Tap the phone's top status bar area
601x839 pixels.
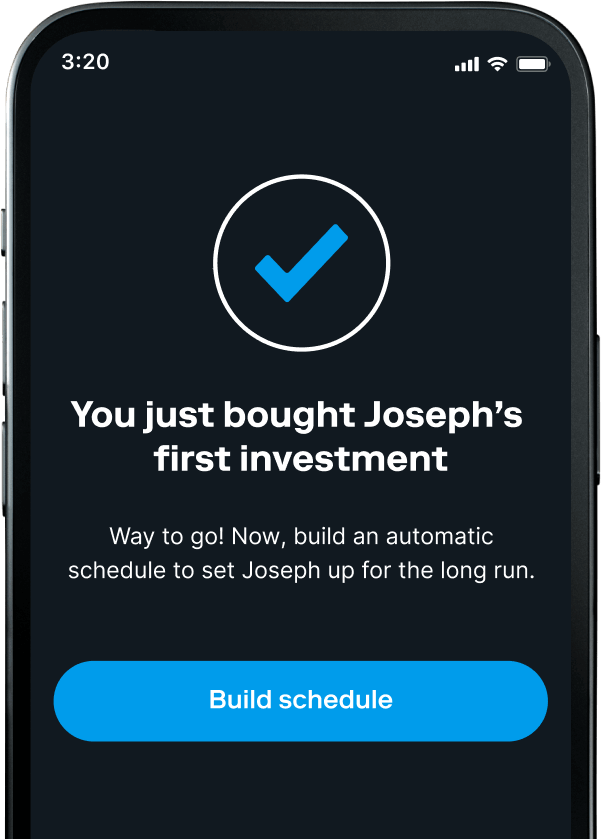[x=300, y=62]
